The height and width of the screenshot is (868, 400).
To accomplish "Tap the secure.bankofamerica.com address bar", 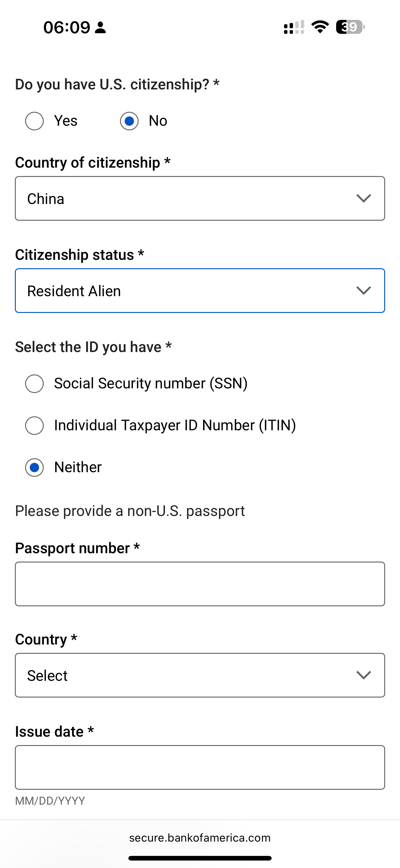I will point(200,838).
